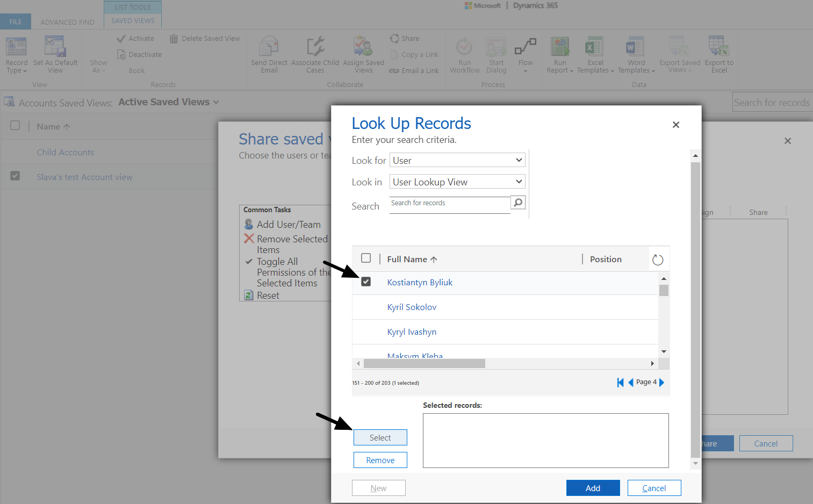The height and width of the screenshot is (504, 813).
Task: Switch to the ADVANCED FIND tab
Action: [x=67, y=22]
